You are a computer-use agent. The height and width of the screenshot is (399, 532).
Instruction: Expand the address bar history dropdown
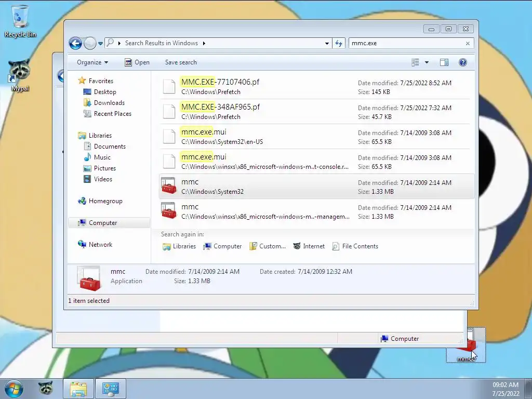click(327, 44)
